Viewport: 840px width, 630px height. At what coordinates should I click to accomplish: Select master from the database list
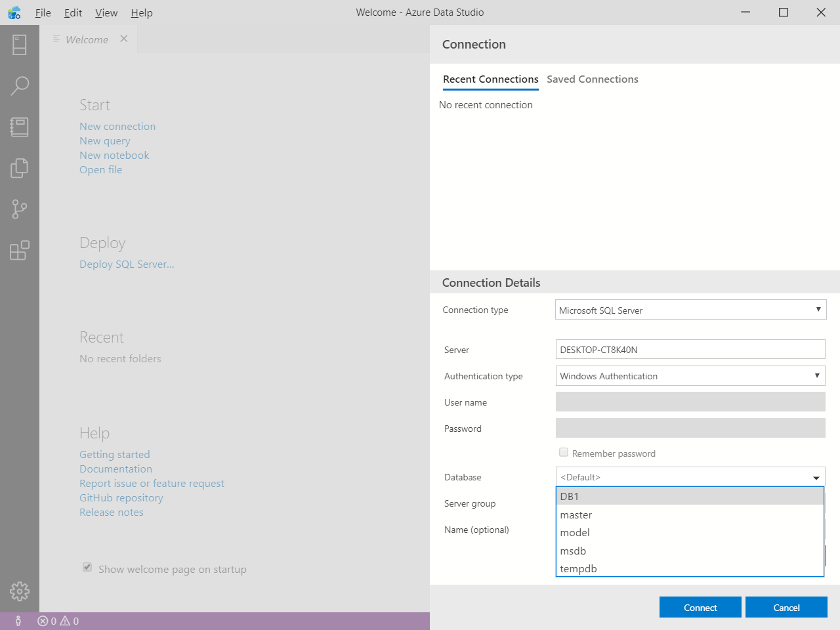coord(576,515)
